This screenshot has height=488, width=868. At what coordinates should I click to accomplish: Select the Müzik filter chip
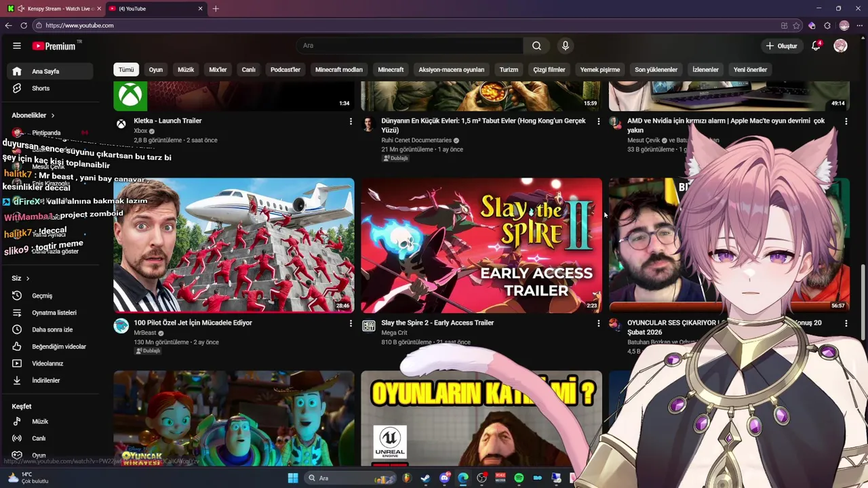pyautogui.click(x=186, y=70)
